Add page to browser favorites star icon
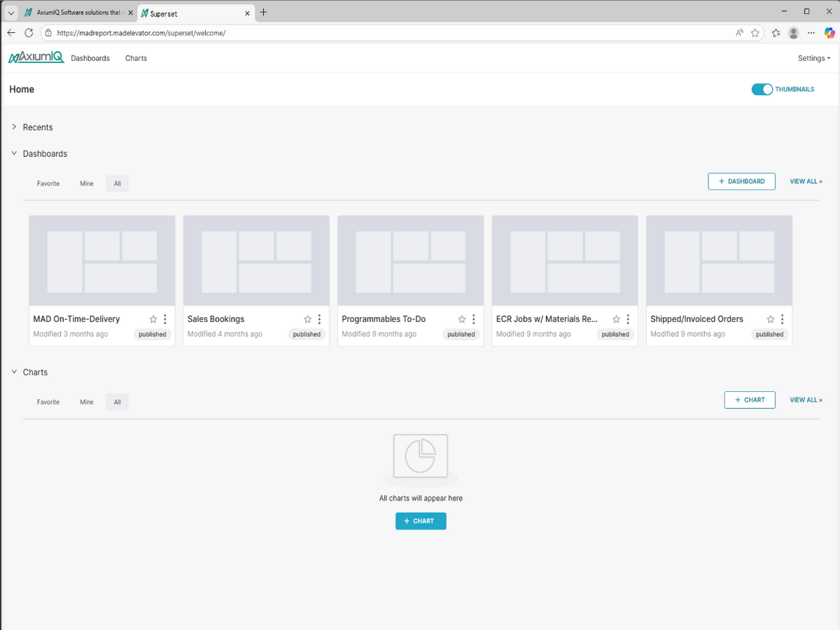 point(755,33)
